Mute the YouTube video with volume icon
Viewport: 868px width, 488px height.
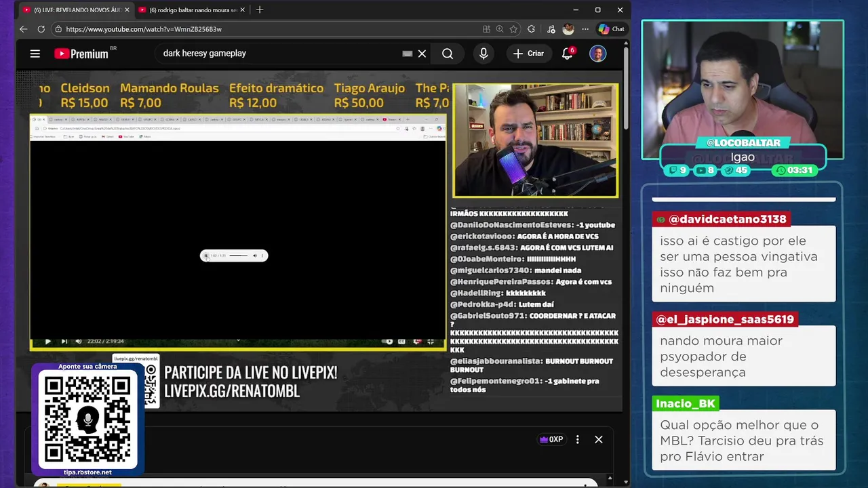click(x=79, y=342)
